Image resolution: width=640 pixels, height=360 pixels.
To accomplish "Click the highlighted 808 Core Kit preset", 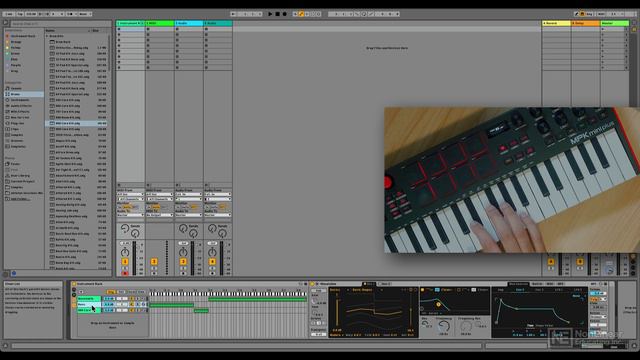I will point(76,123).
